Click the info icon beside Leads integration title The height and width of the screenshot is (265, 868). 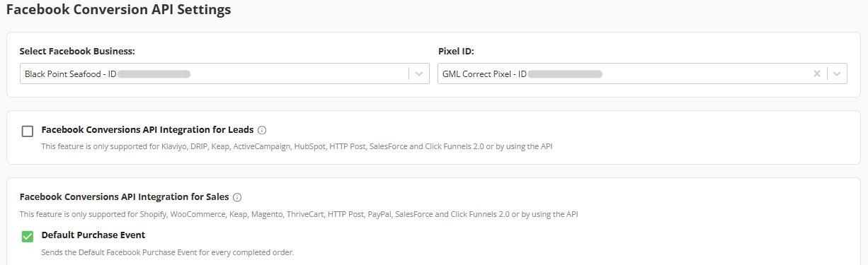[x=262, y=130]
